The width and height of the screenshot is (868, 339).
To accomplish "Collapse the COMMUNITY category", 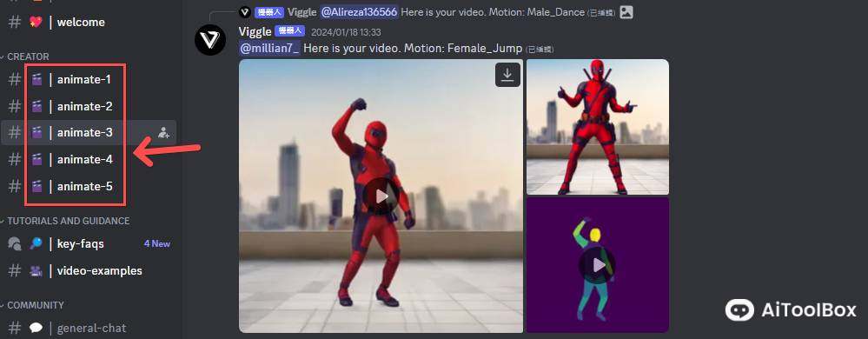I will pos(32,305).
